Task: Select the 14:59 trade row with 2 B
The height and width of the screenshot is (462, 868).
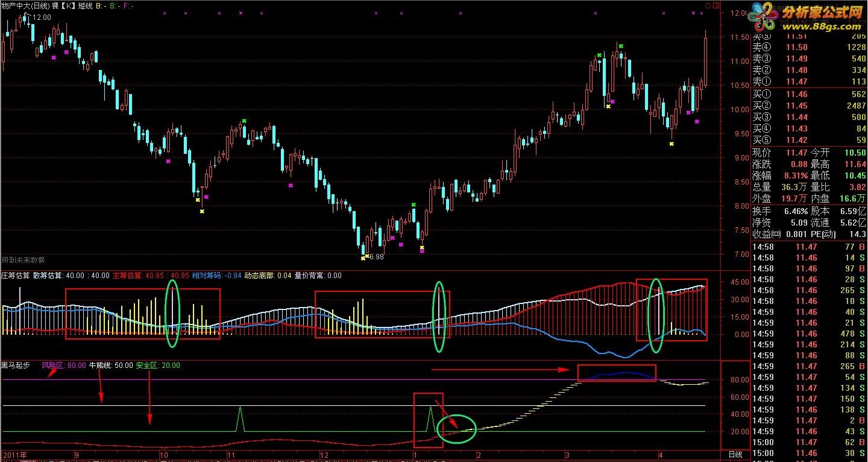Action: point(809,420)
